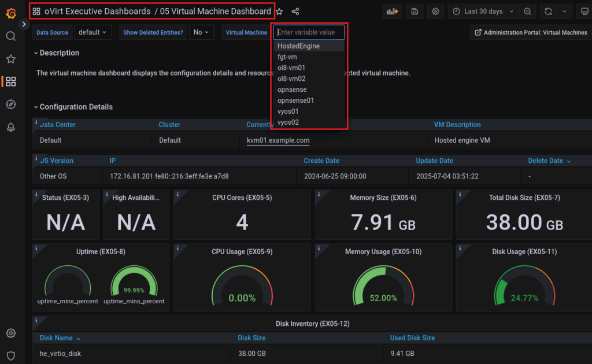592x364 pixels.
Task: Show info for CPU Usage panel
Action: click(177, 248)
